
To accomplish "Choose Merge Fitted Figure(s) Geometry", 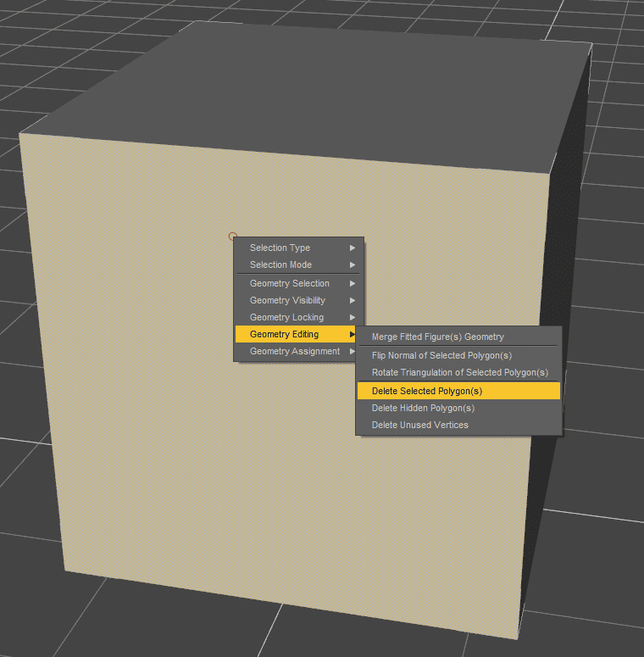I will pyautogui.click(x=458, y=337).
